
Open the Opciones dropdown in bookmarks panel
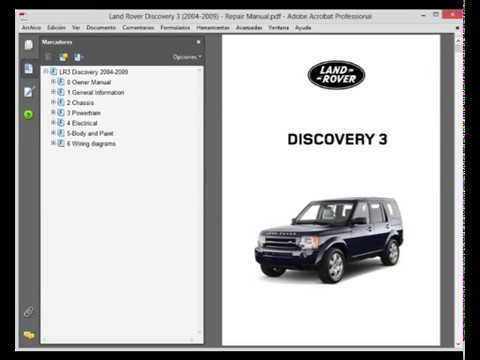coord(187,57)
